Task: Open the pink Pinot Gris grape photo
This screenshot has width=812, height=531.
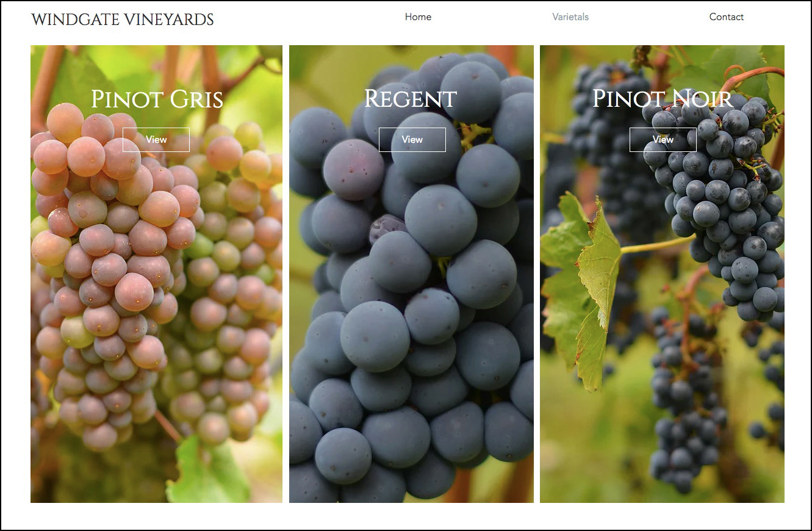Action: pos(156,274)
